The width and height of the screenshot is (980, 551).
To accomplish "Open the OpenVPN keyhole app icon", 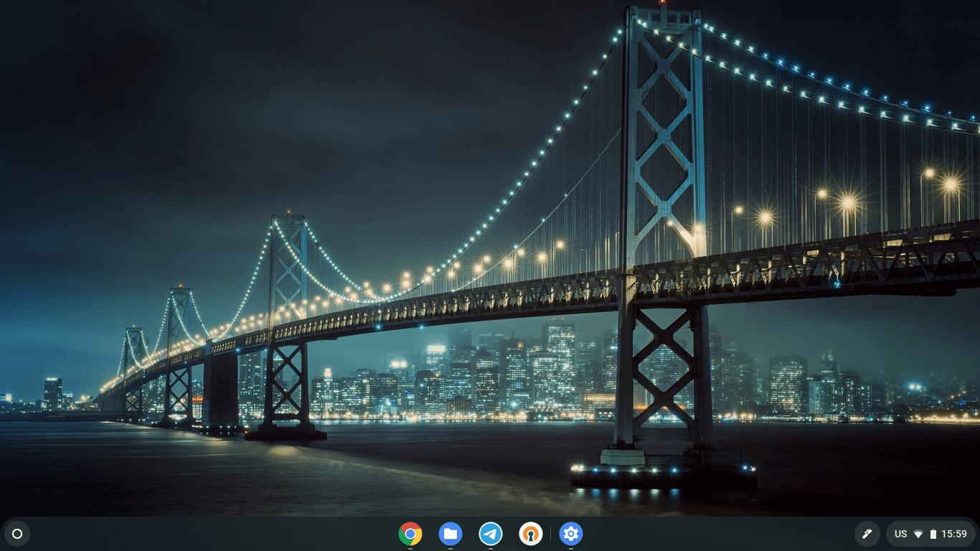I will 531,534.
